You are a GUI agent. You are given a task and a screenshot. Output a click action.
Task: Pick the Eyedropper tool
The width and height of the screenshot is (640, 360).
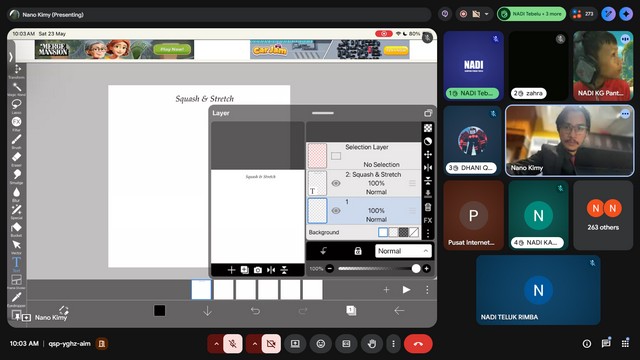click(16, 298)
